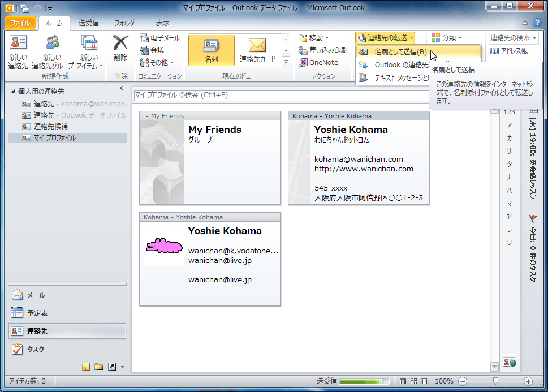Viewport: 548px width, 392px height.
Task: Open the shortcuts arrow icon
Action: tap(112, 367)
